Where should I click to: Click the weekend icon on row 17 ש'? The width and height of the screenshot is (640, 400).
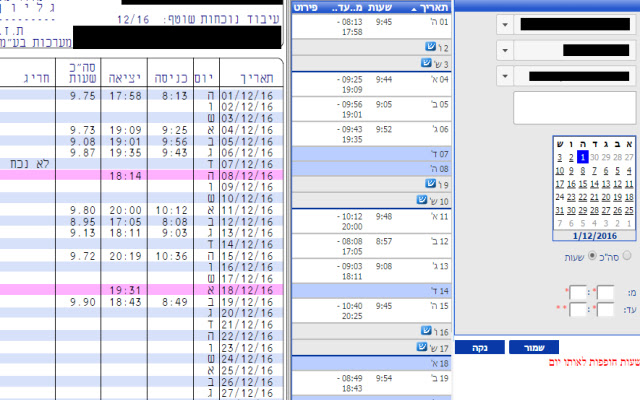422,347
